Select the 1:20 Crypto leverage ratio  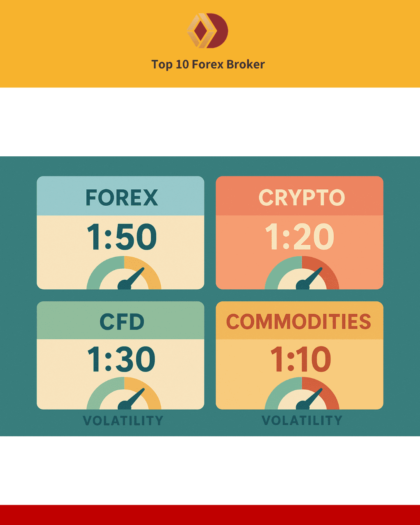coord(299,237)
